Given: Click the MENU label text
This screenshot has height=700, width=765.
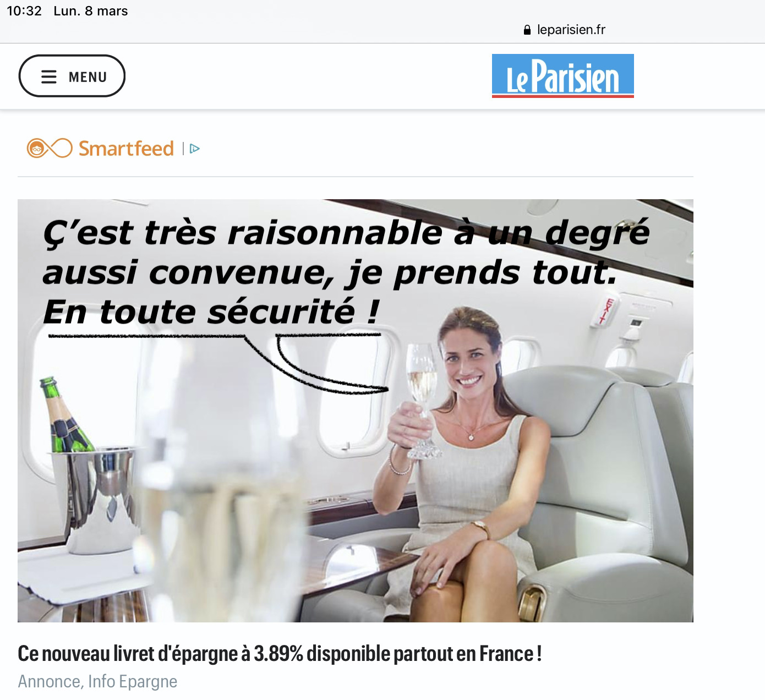Looking at the screenshot, I should [x=88, y=77].
